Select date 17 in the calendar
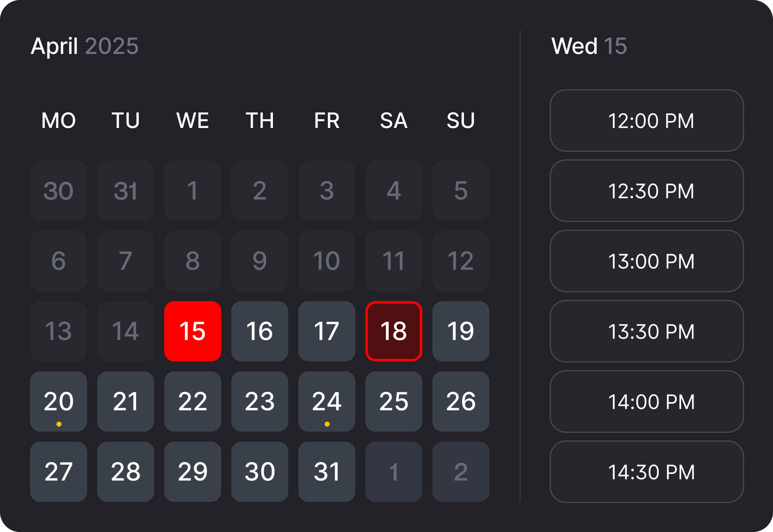Screen dimensions: 773x532 point(327,331)
